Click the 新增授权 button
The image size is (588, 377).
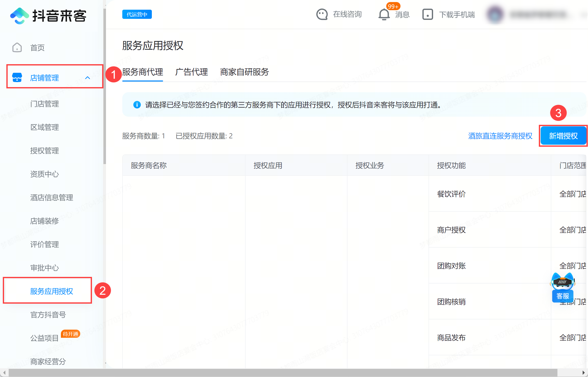pos(563,136)
